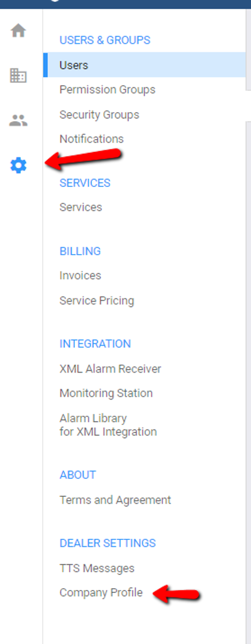The width and height of the screenshot is (251, 644).
Task: Click the Services menu entry
Action: pos(81,207)
